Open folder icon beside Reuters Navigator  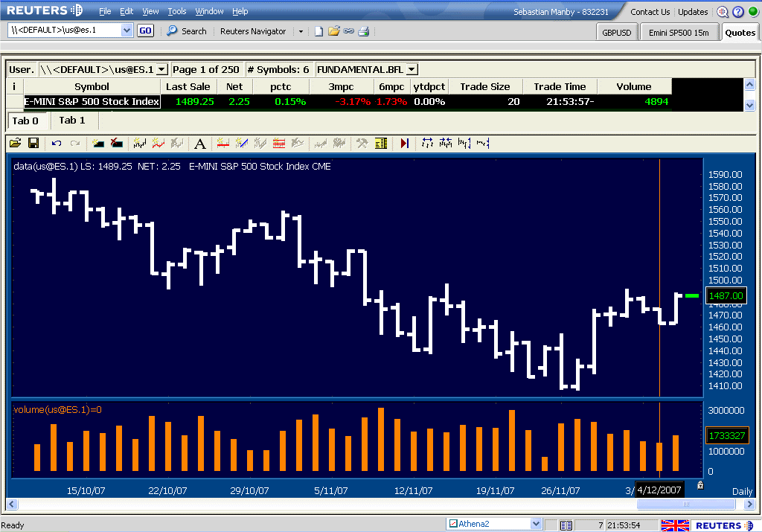(x=334, y=31)
